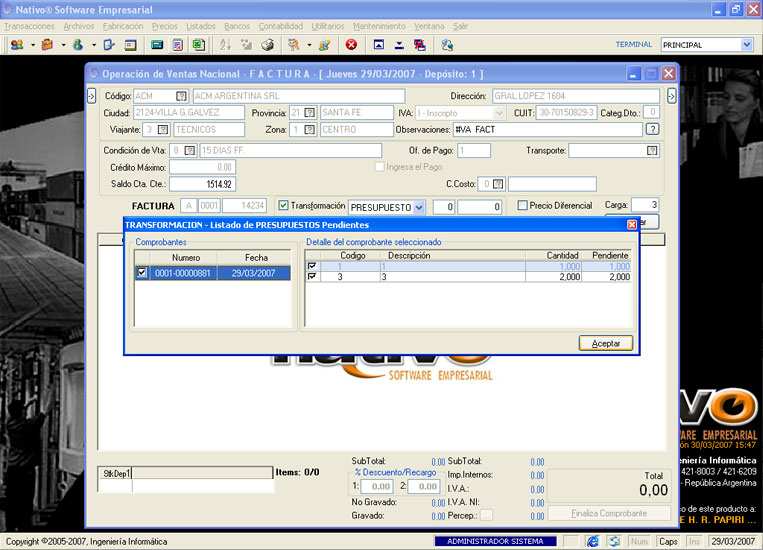Click the printer icon in the toolbar
Viewport: 763px width, 550px height.
point(268,45)
